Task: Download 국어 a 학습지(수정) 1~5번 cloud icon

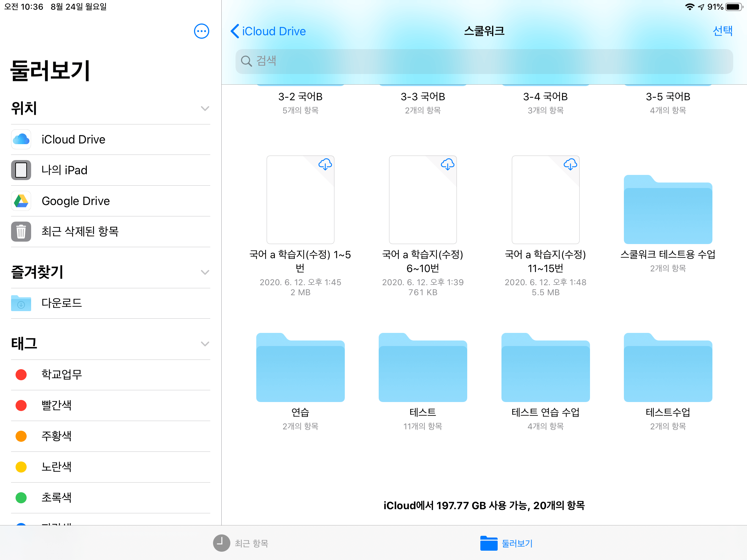Action: [x=325, y=164]
